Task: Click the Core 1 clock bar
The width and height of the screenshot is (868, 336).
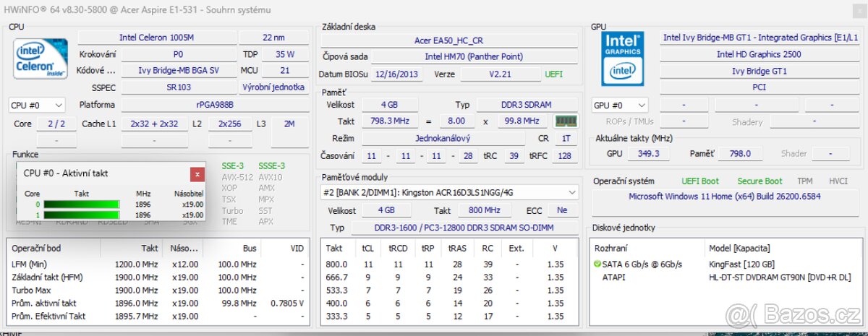Action: click(82, 215)
